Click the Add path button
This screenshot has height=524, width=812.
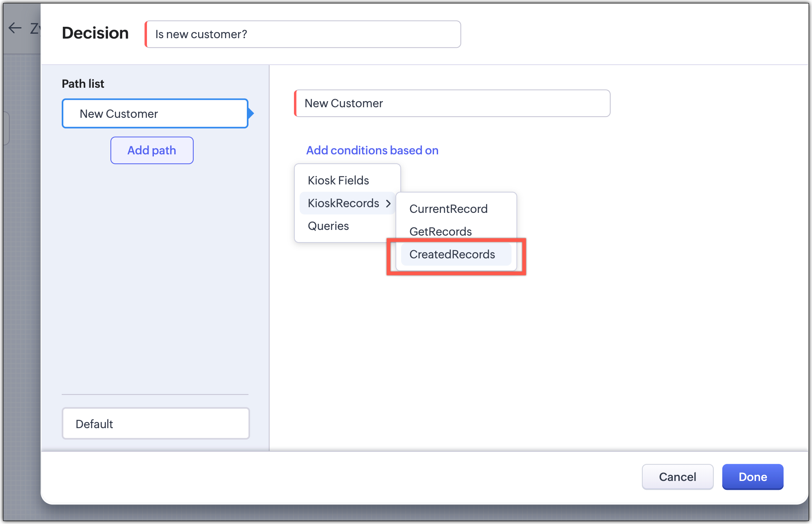[x=152, y=150]
